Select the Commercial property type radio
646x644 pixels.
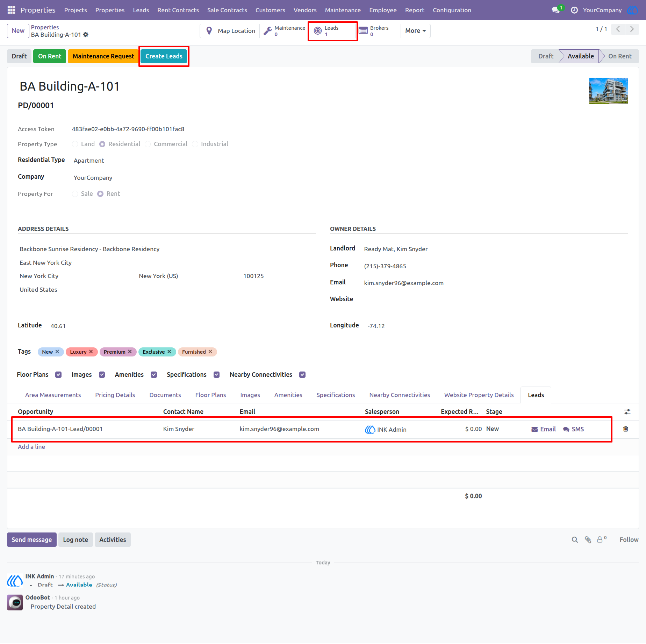click(x=148, y=144)
